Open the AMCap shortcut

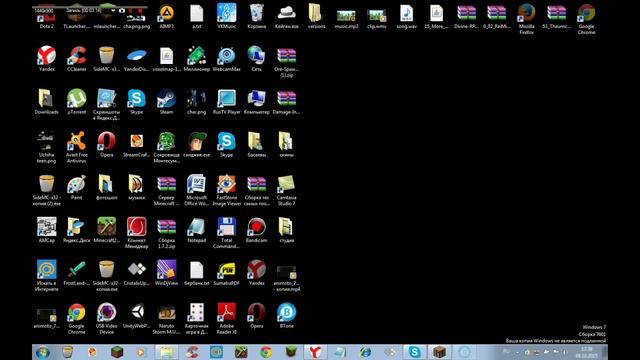pos(47,230)
